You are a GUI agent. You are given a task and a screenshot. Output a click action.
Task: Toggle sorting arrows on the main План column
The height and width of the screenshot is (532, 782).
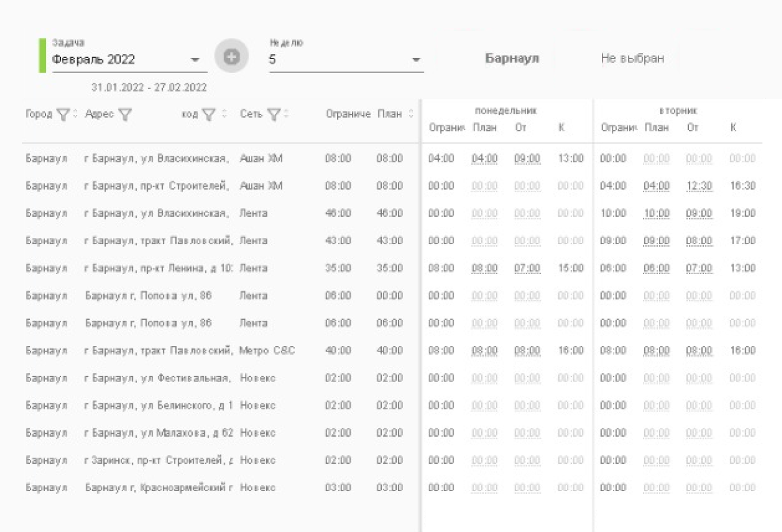411,114
